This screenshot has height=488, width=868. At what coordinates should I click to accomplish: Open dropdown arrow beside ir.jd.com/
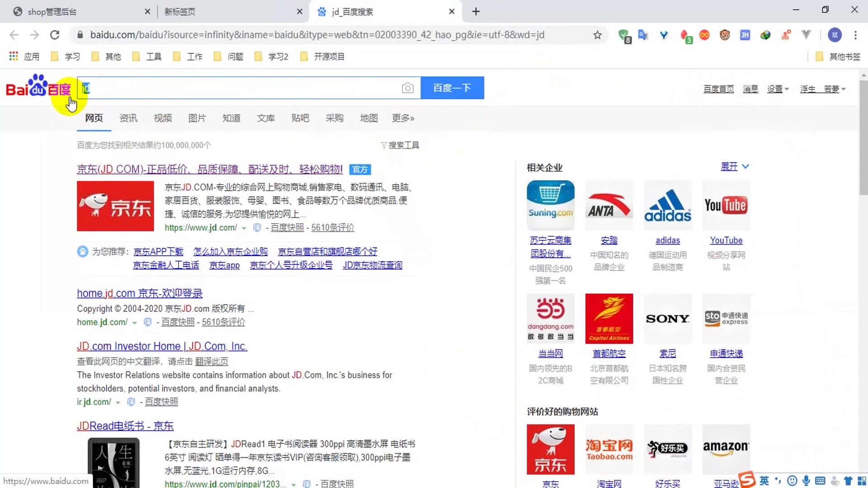point(118,403)
